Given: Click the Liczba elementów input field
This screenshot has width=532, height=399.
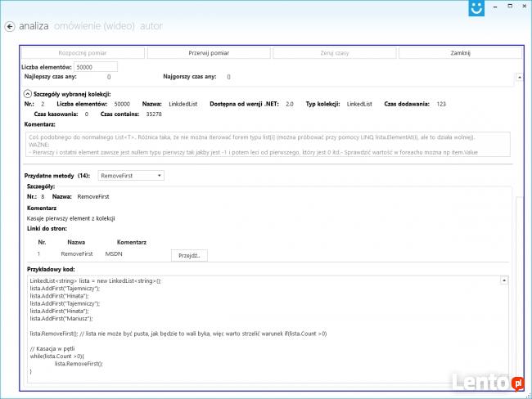Looking at the screenshot, I should pyautogui.click(x=96, y=66).
